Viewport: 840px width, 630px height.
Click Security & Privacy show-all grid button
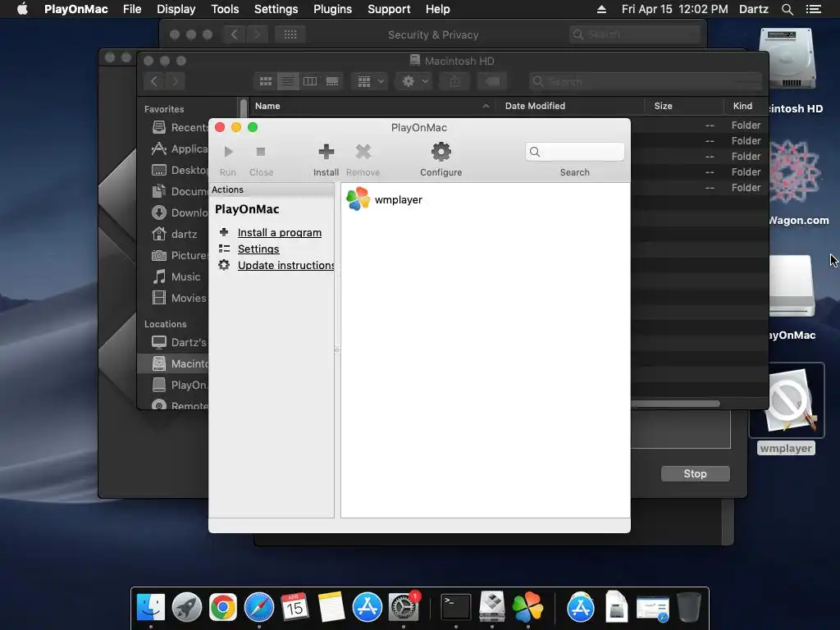point(290,34)
